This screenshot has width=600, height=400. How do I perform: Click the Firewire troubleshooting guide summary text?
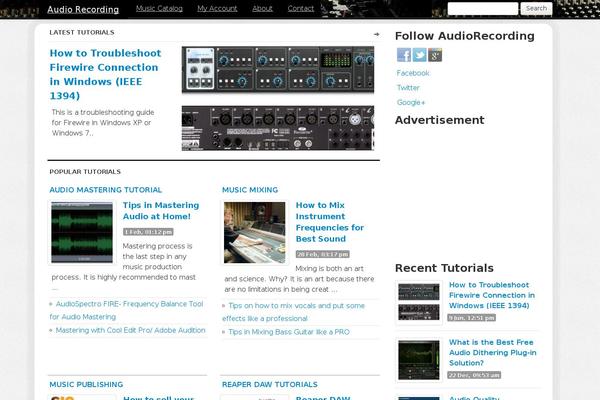coord(103,122)
